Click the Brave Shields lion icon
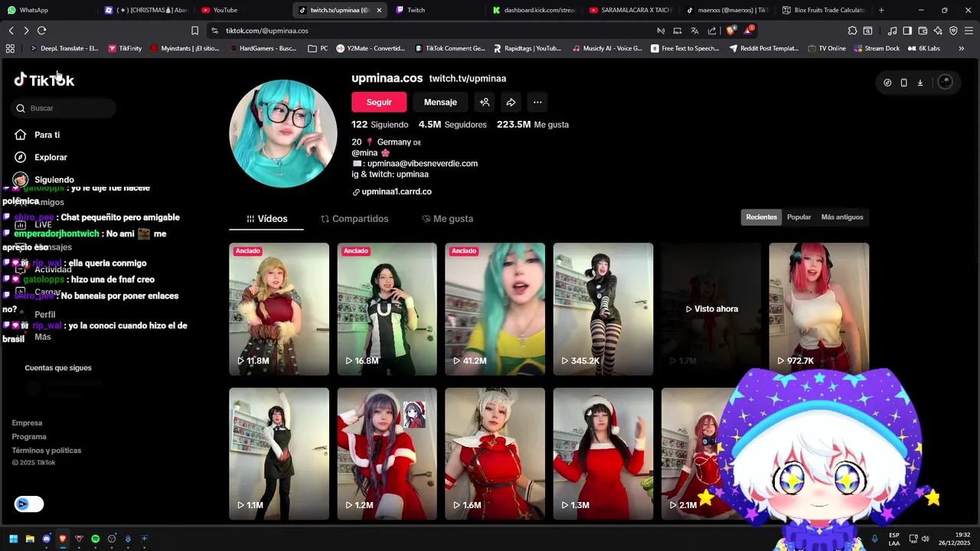Screen dimensions: 980x551 [730, 31]
